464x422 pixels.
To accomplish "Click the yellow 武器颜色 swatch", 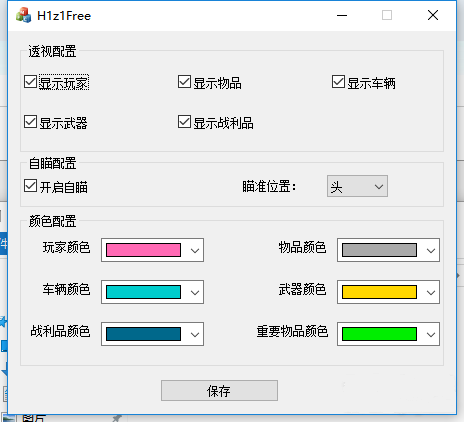I will [379, 292].
